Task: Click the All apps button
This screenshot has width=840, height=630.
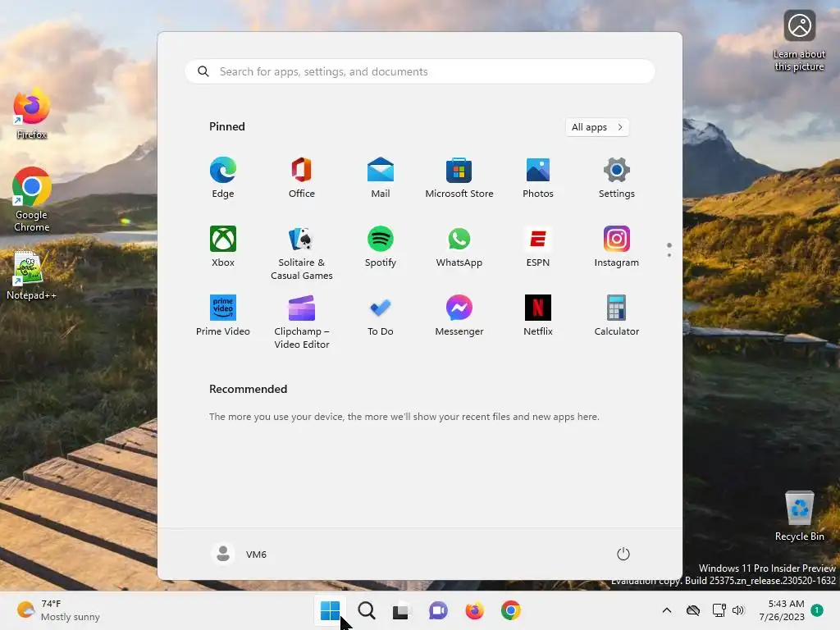Action: click(597, 127)
